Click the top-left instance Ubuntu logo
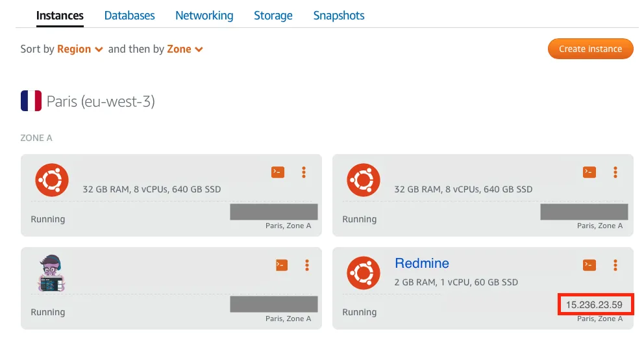 coord(51,180)
